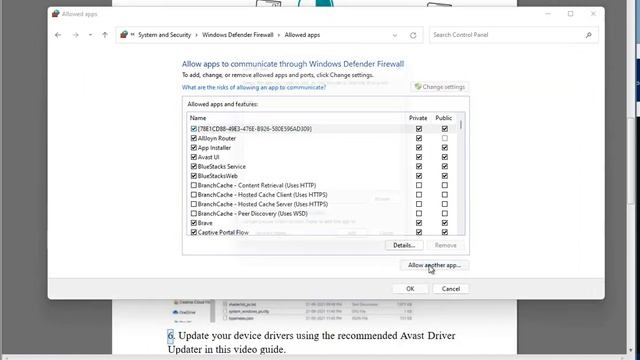Toggle the BlueStacksWeb name checkbox
This screenshot has width=640, height=360.
pyautogui.click(x=194, y=176)
